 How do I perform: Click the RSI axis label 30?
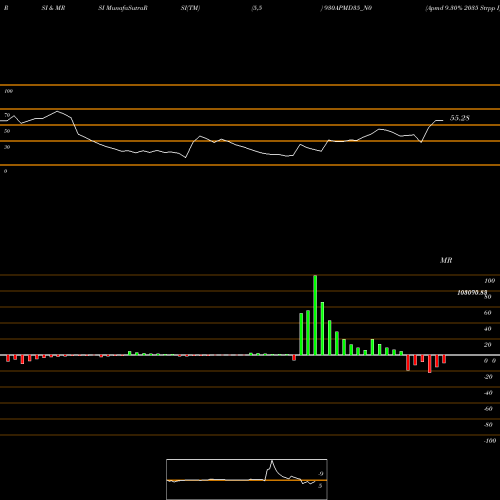click(x=7, y=147)
